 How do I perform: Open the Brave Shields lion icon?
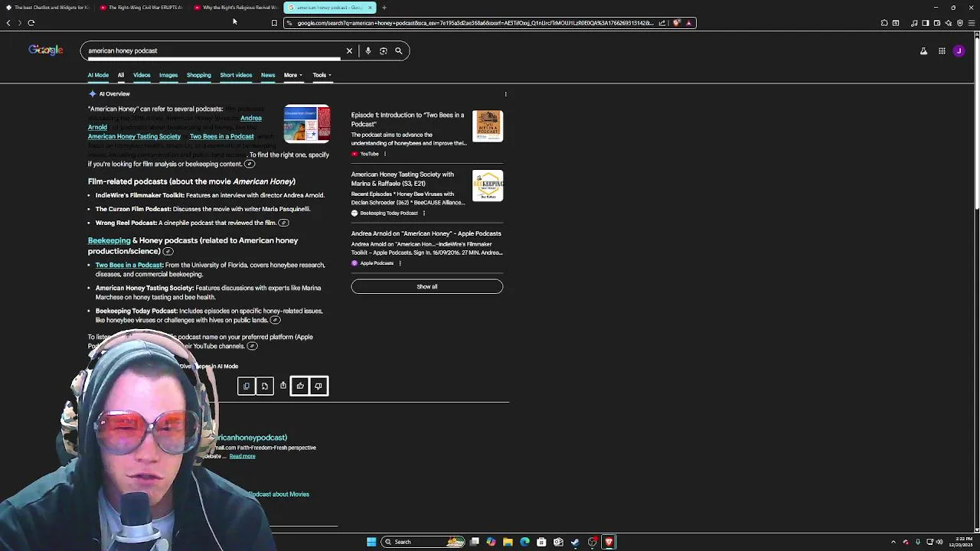pos(676,23)
